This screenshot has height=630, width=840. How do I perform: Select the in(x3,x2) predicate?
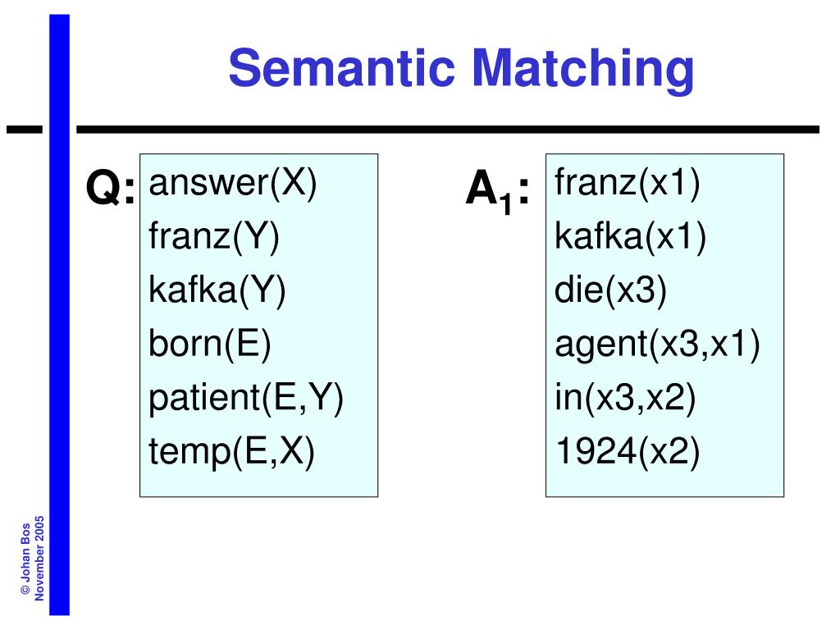[625, 398]
